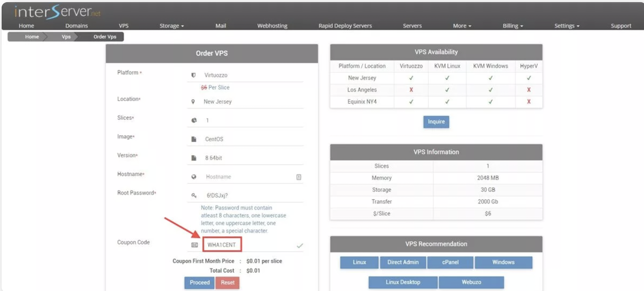Click the "Total Cost" label
Viewport: 644px width, 291px height.
tap(222, 271)
